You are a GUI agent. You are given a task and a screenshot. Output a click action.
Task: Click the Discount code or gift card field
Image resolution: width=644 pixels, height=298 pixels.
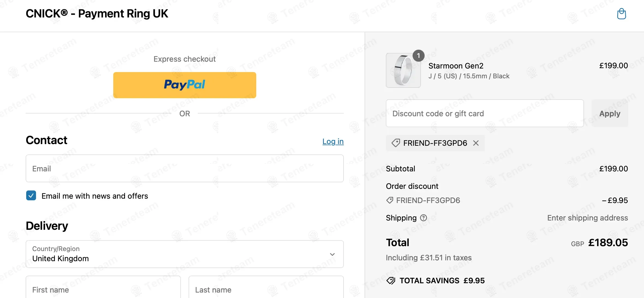coord(485,114)
